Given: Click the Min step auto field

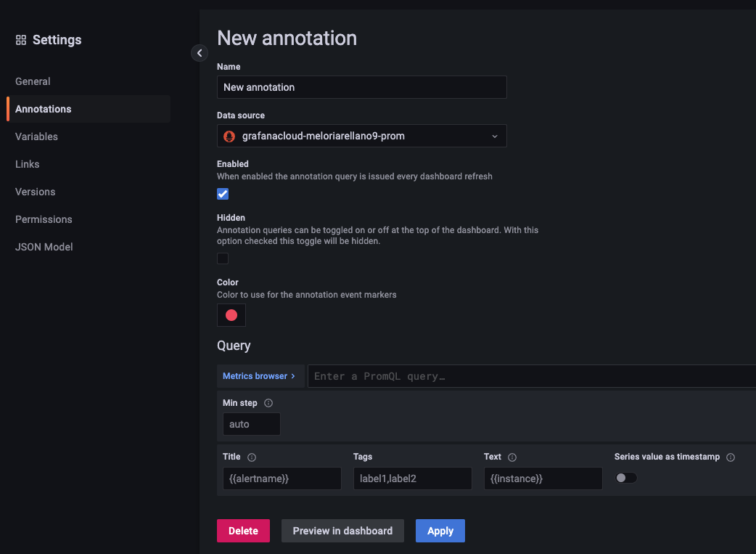Looking at the screenshot, I should click(x=252, y=424).
